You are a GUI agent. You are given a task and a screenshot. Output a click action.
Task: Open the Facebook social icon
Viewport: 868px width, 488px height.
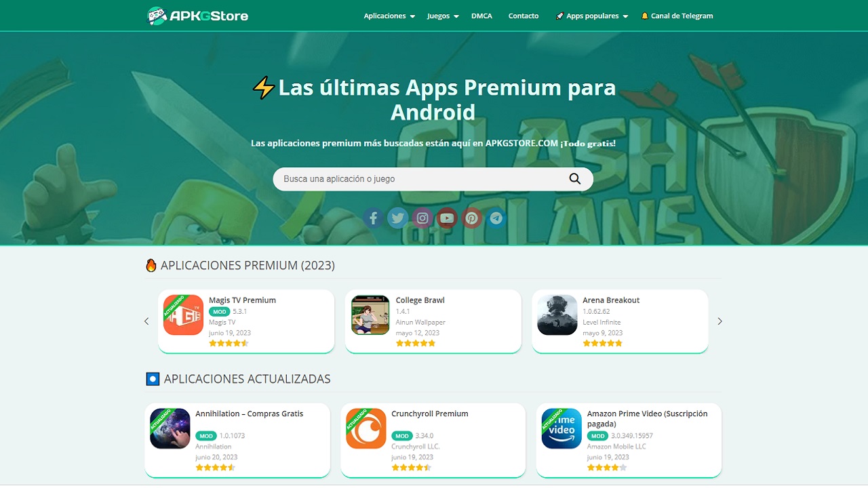pos(373,218)
